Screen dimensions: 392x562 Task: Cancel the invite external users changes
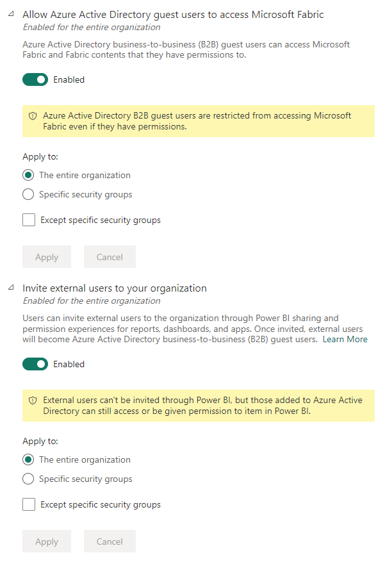109,541
